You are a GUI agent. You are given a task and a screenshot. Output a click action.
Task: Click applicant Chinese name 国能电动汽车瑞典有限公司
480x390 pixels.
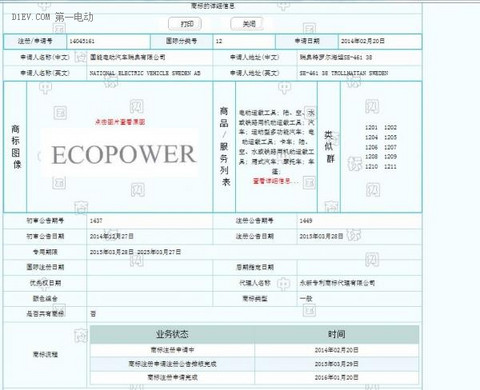(x=127, y=57)
